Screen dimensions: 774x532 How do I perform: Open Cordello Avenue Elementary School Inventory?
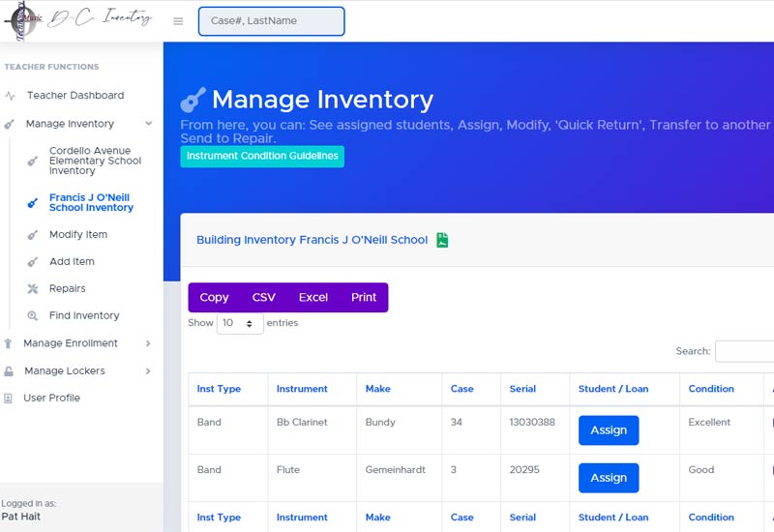[95, 161]
